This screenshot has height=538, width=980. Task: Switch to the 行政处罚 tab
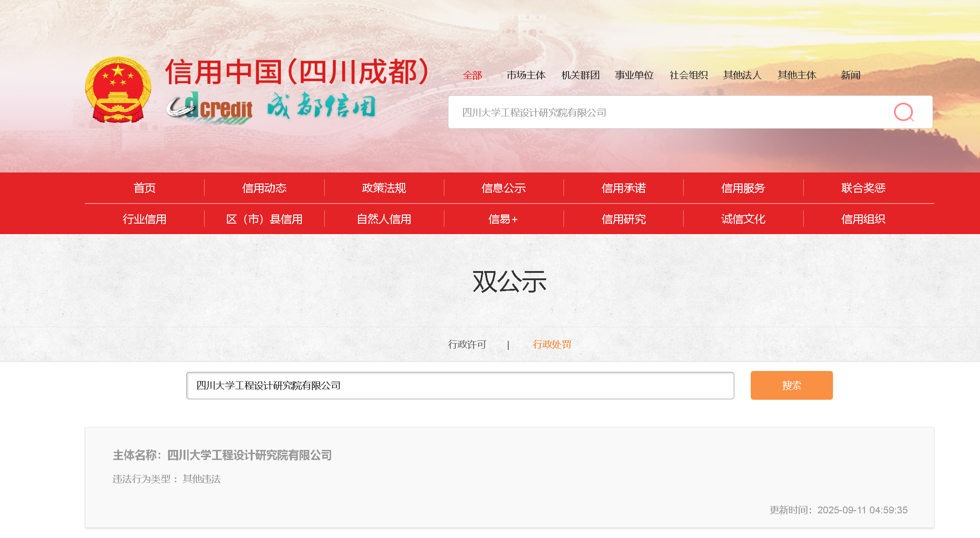[552, 345]
